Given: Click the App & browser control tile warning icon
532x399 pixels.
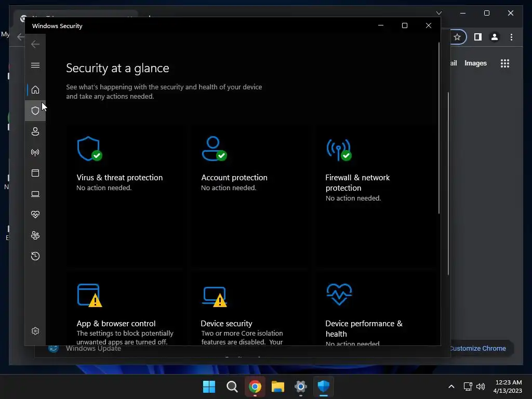Looking at the screenshot, I should [x=89, y=296].
